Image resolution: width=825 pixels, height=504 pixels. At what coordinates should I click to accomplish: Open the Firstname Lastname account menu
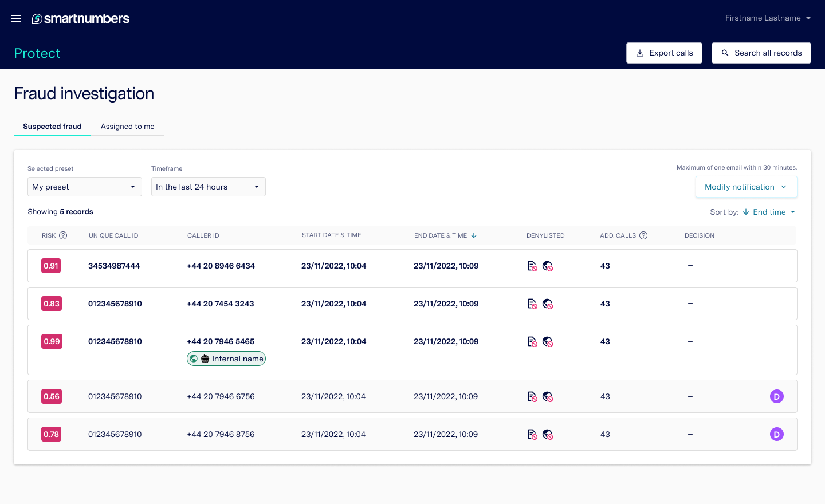pos(768,18)
